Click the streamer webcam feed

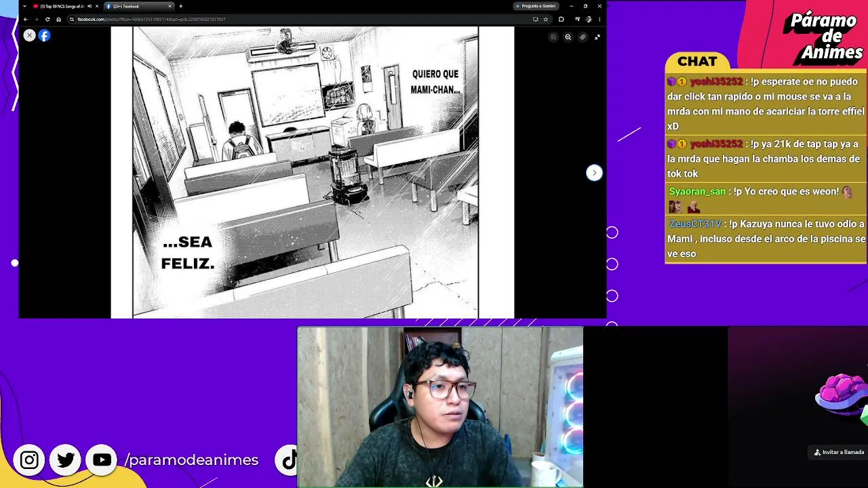point(440,407)
